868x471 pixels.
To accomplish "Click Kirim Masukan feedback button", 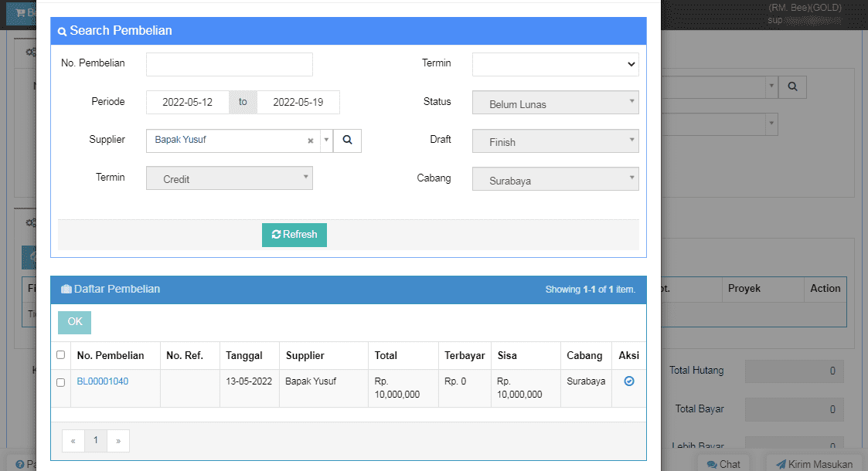I will (x=815, y=464).
